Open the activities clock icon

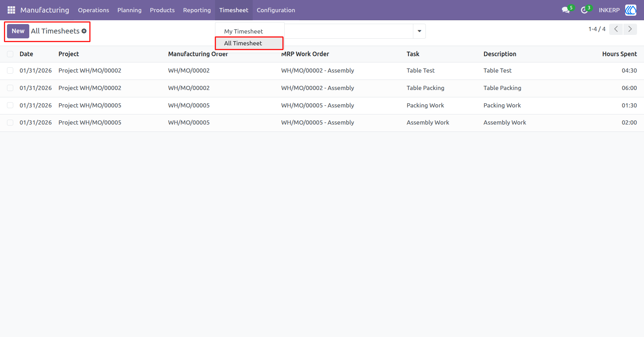pyautogui.click(x=584, y=10)
